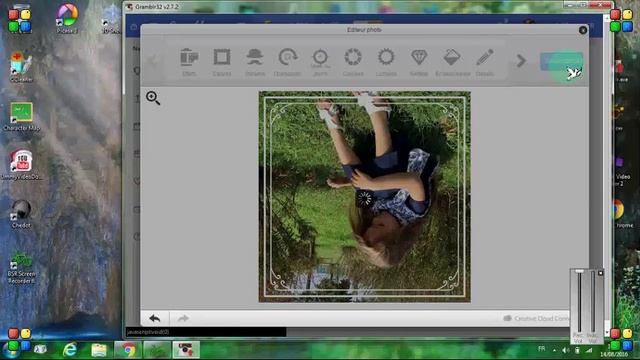Open Picasa 3 desktop shortcut
Viewport: 640px width, 360px height.
[67, 18]
